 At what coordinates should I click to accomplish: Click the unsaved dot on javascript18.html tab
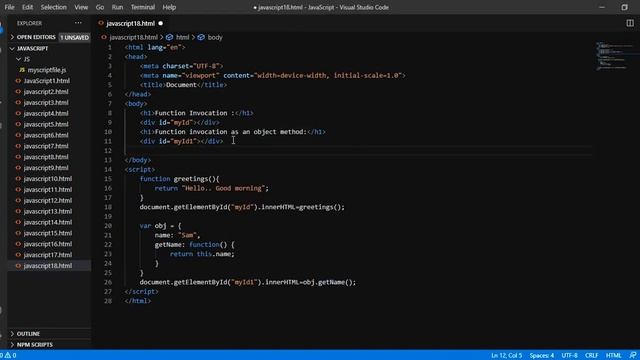pos(160,23)
